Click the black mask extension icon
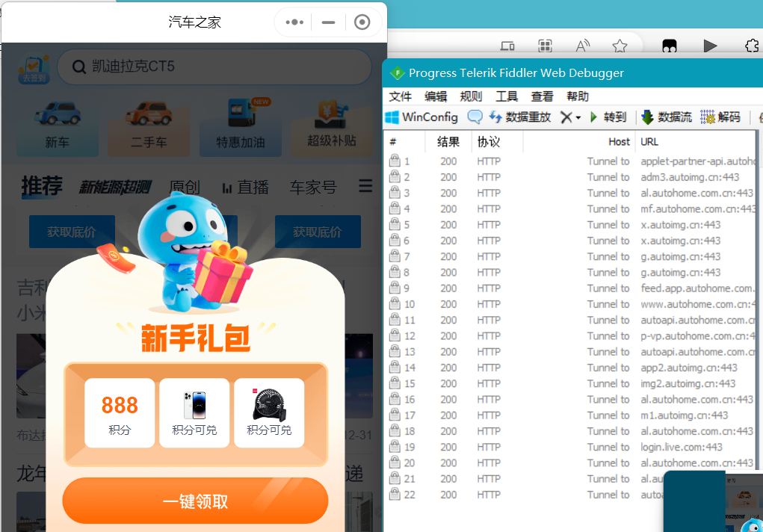Image resolution: width=763 pixels, height=532 pixels. pyautogui.click(x=670, y=46)
